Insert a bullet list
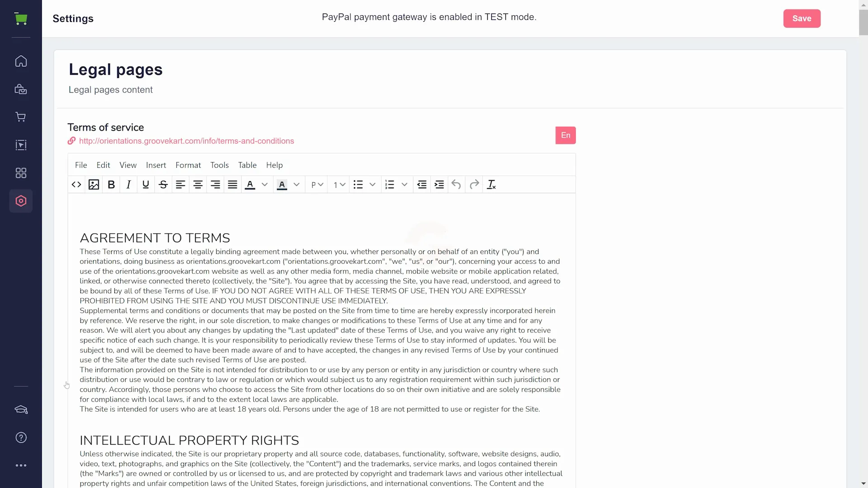This screenshot has height=488, width=868. tap(358, 184)
